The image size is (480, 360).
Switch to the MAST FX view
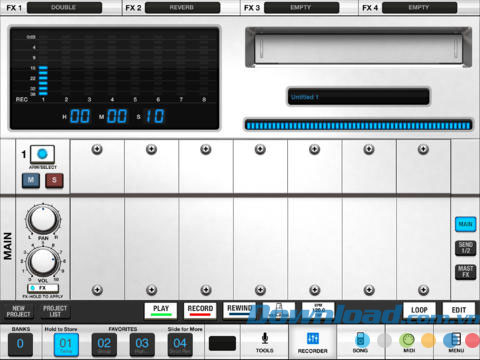point(465,272)
